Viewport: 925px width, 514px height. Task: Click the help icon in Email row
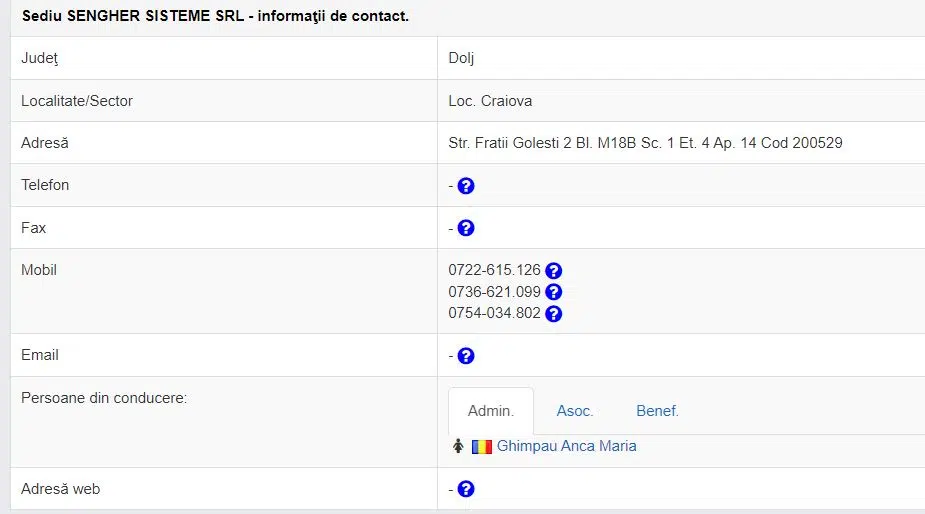click(x=466, y=356)
